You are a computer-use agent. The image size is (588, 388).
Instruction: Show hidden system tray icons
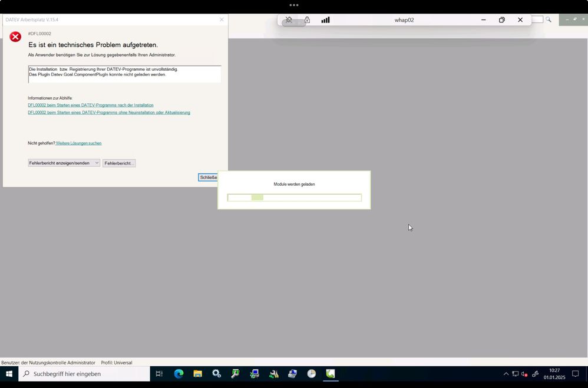point(506,374)
